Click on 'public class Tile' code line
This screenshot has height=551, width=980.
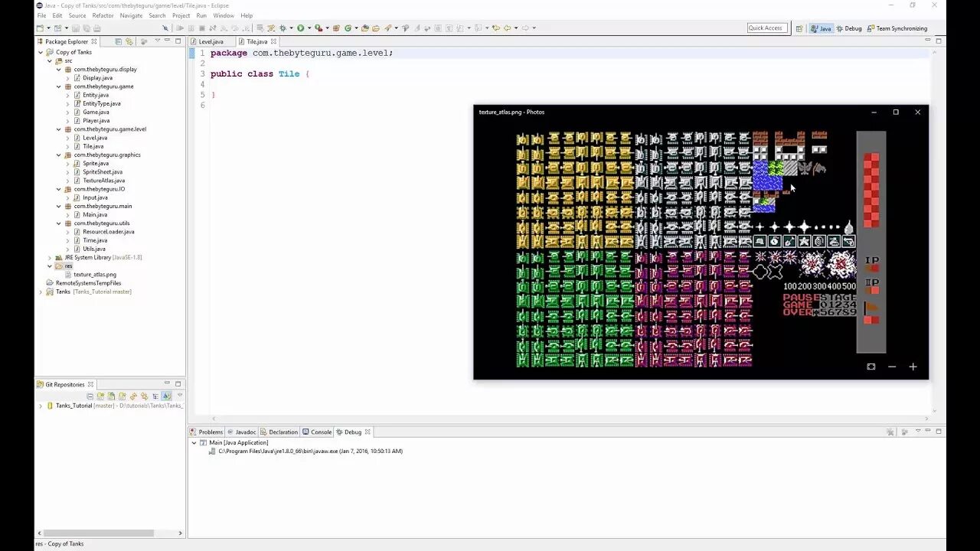260,73
